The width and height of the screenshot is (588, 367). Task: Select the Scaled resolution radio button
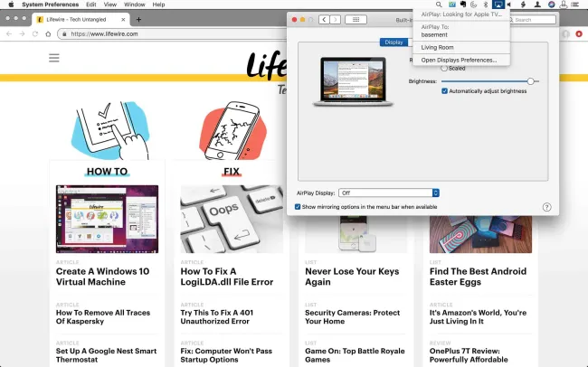coord(444,68)
